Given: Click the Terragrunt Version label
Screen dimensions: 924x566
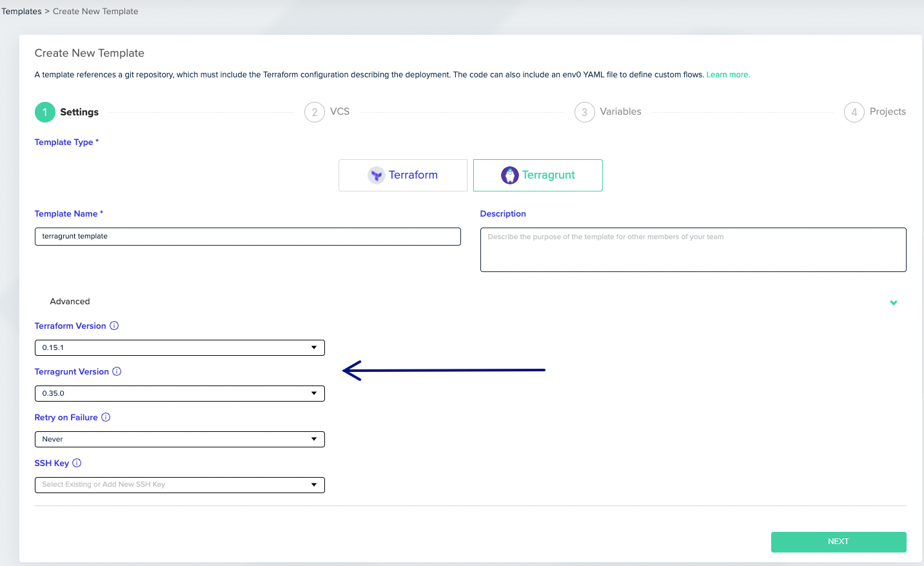Looking at the screenshot, I should click(72, 371).
